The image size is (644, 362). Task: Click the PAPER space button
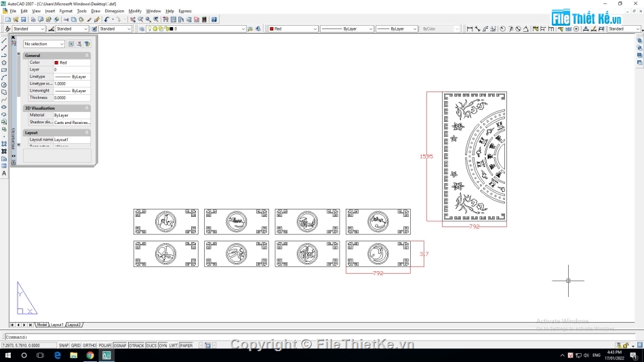[x=186, y=346]
